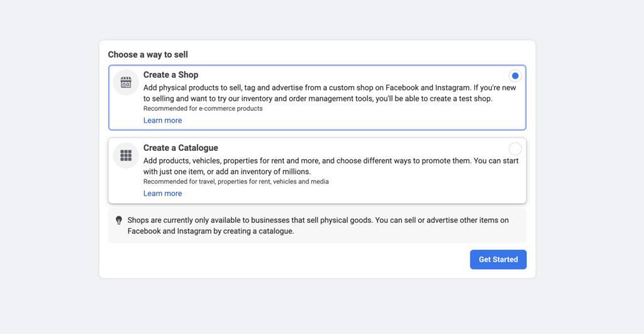This screenshot has width=644, height=334.
Task: Click empty space right of shop Learn more
Action: pyautogui.click(x=353, y=120)
